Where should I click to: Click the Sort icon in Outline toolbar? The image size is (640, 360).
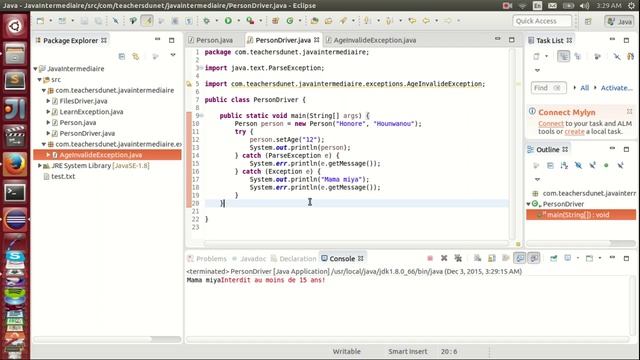pos(564,165)
